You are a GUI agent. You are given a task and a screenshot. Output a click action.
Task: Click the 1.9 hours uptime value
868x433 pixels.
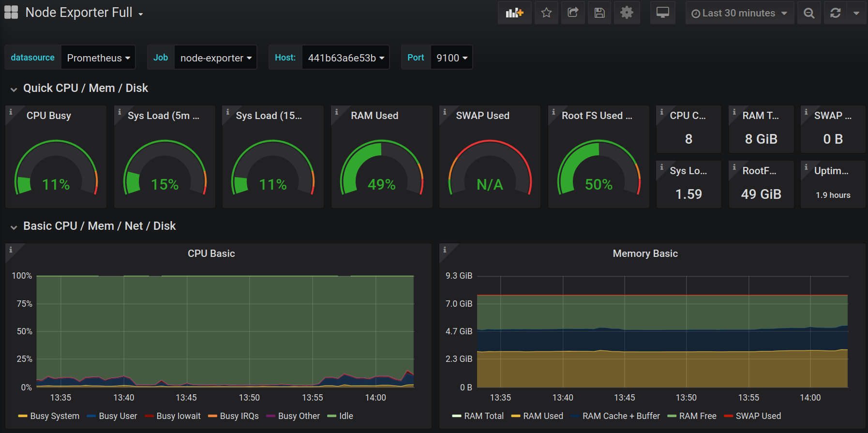(833, 195)
